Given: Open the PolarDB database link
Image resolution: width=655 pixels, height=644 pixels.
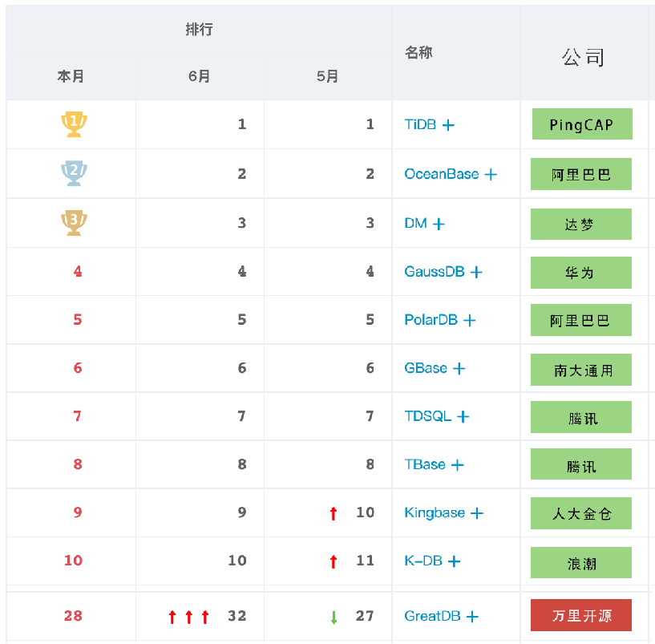Looking at the screenshot, I should click(431, 320).
